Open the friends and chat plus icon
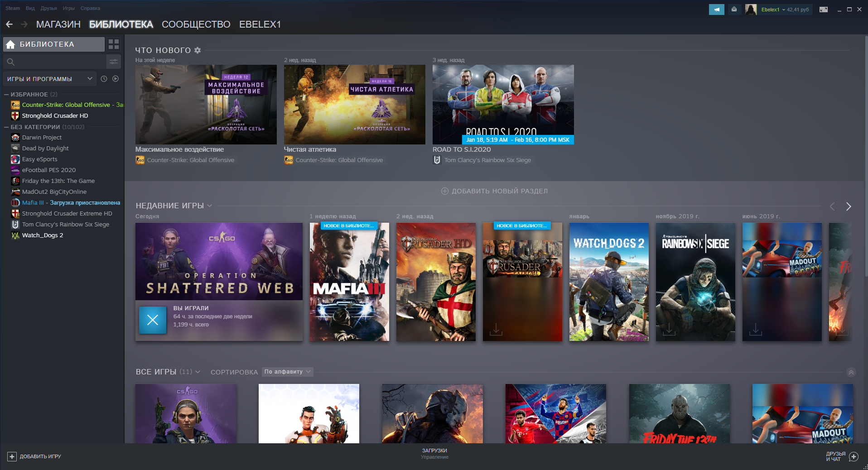The height and width of the screenshot is (470, 868). pos(854,456)
